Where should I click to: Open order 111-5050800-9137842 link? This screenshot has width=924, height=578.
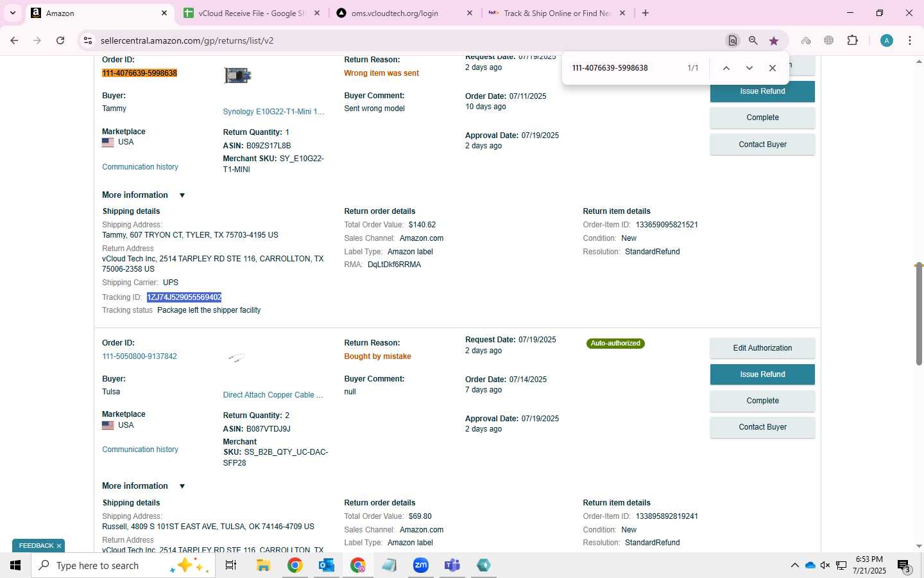tap(139, 356)
